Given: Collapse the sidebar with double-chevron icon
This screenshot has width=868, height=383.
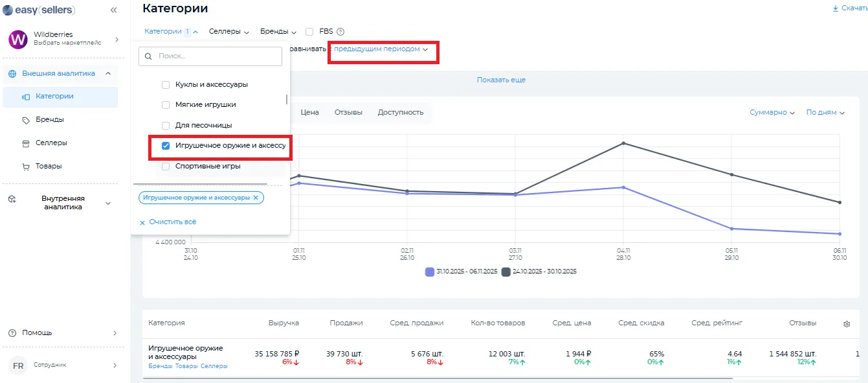Looking at the screenshot, I should coord(114,10).
